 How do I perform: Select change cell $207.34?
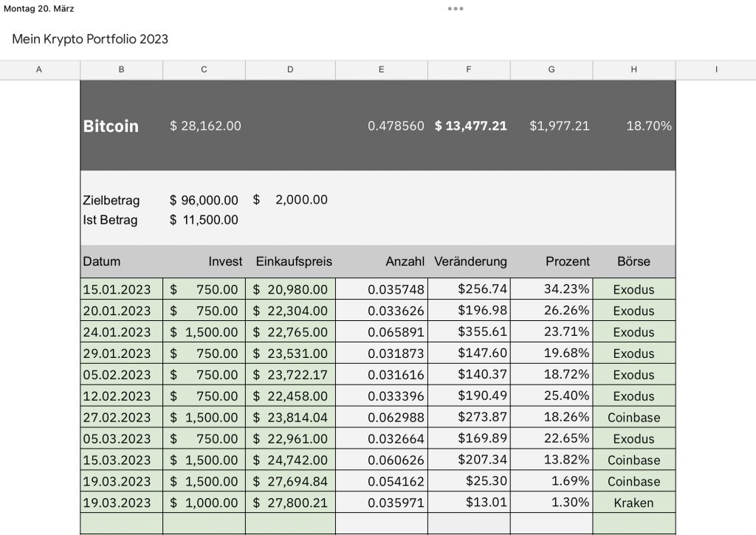pos(469,459)
